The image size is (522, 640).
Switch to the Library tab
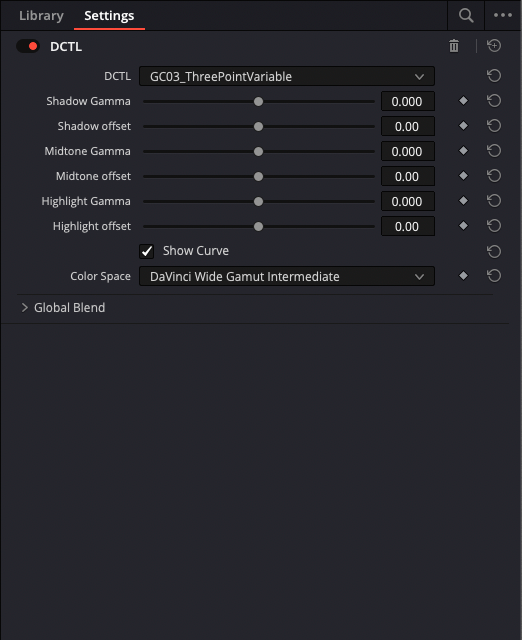pyautogui.click(x=41, y=16)
